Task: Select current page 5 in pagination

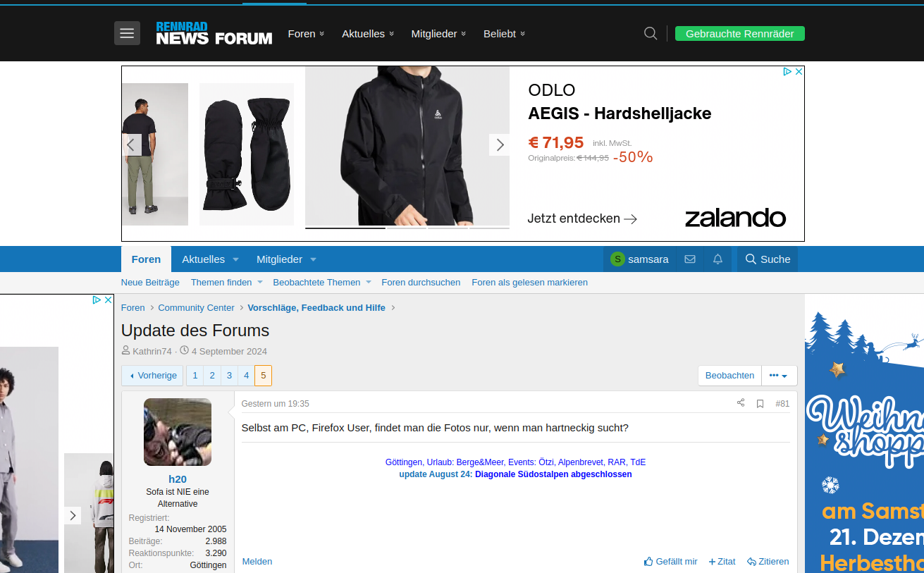Action: click(x=263, y=376)
